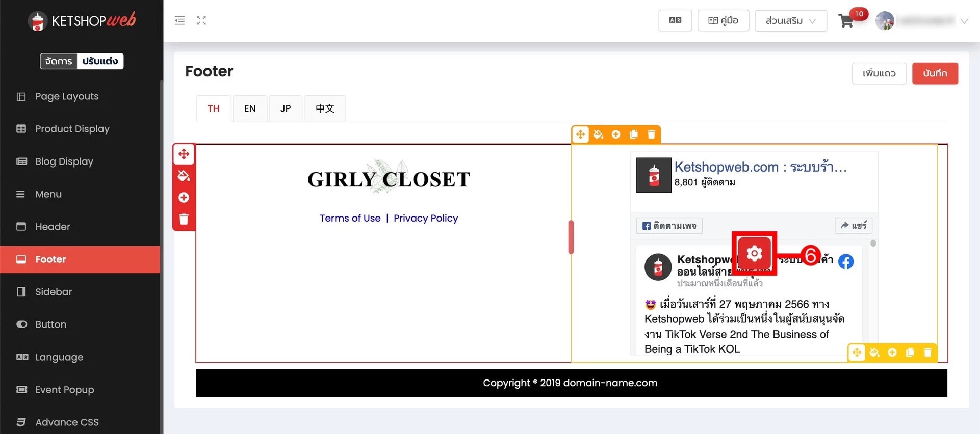Click the Footer page heading
Screen dimensions: 980x434
coord(209,71)
